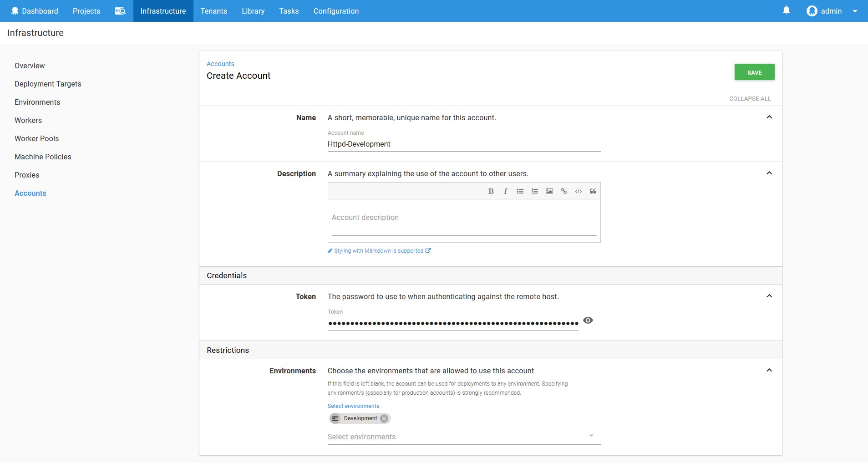Go to the Tenants tab

213,11
